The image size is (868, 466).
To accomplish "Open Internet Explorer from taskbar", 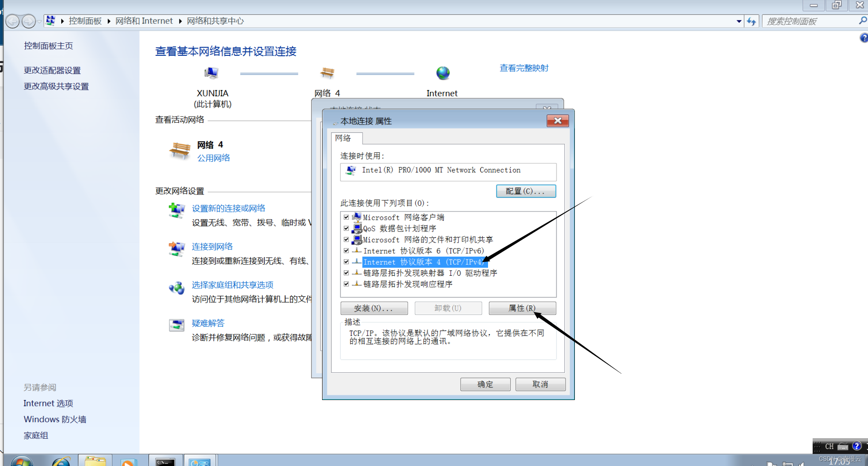I will coord(61,461).
